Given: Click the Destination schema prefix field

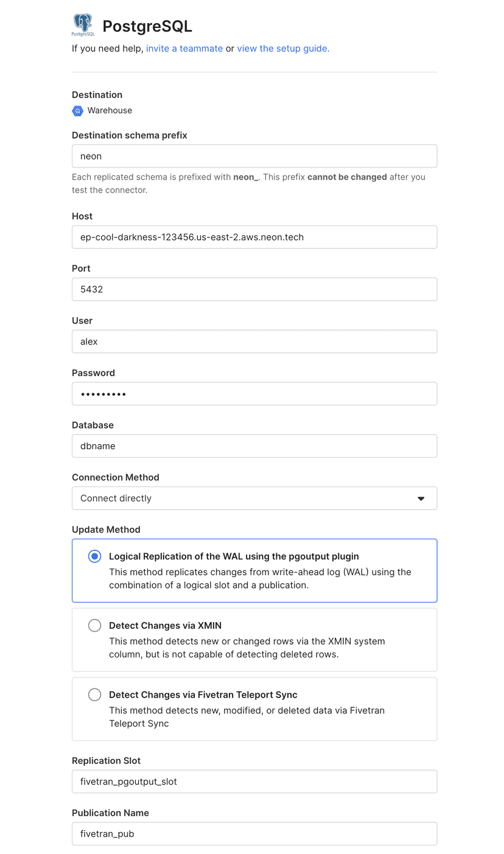Looking at the screenshot, I should (254, 156).
